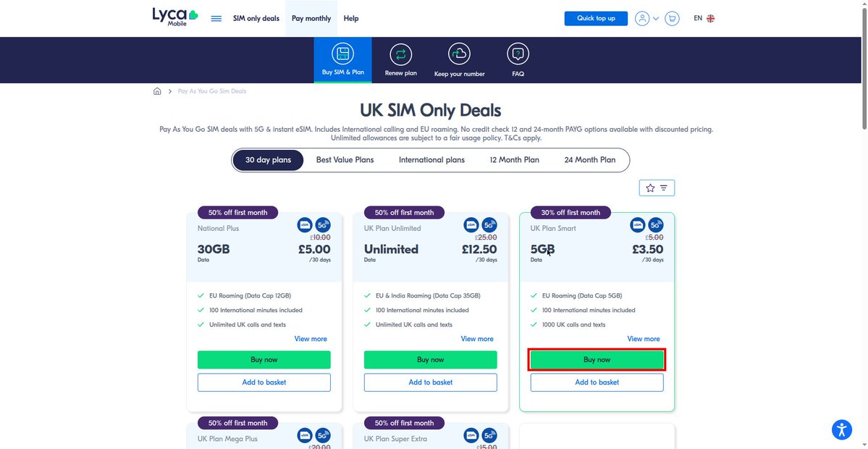
Task: Add UK Plan Unlimited to basket
Action: [x=431, y=382]
